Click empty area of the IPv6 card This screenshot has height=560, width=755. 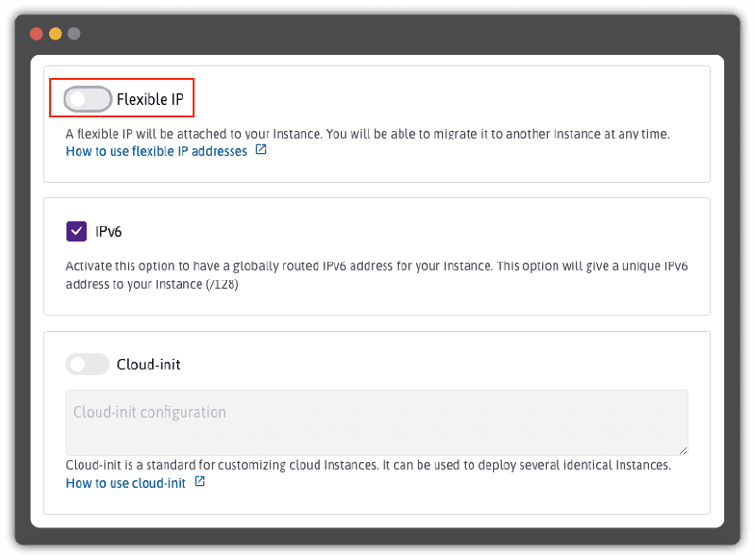pyautogui.click(x=482, y=231)
